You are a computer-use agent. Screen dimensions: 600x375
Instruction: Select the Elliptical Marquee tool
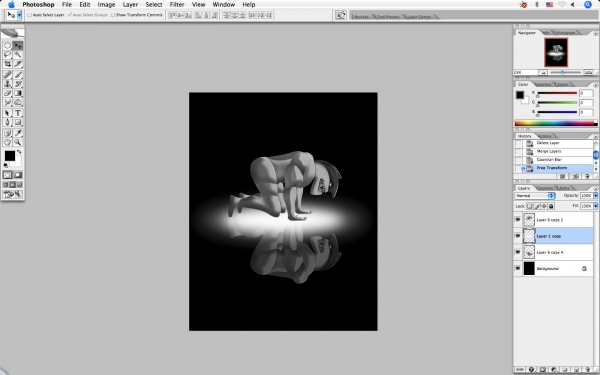pos(7,46)
